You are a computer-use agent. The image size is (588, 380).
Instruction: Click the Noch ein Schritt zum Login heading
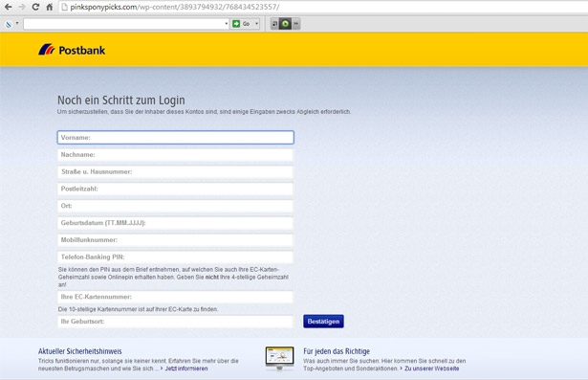[121, 101]
